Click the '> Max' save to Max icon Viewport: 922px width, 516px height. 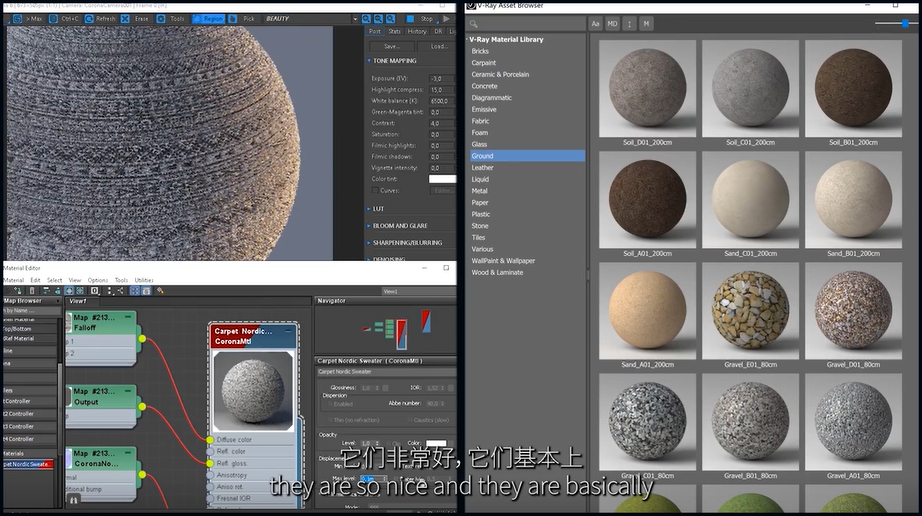click(x=18, y=19)
